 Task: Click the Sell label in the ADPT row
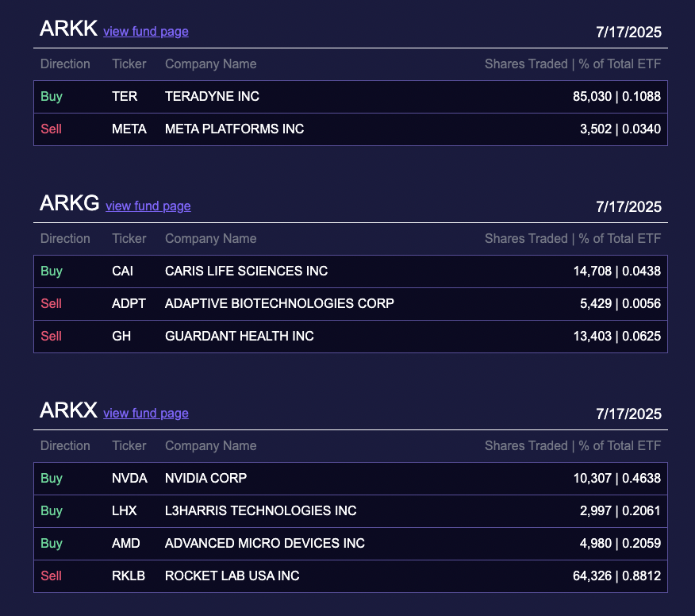click(x=51, y=303)
